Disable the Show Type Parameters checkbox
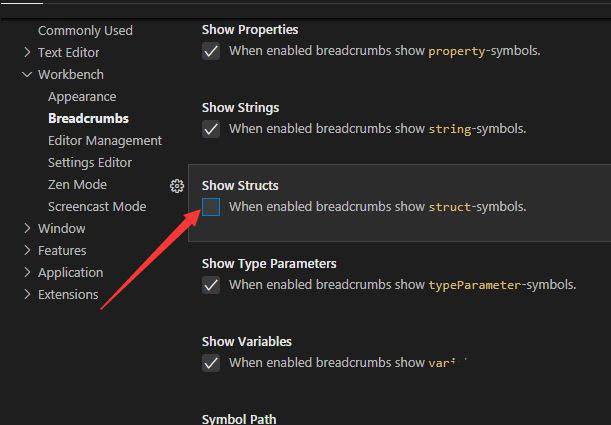Image resolution: width=611 pixels, height=425 pixels. point(211,285)
